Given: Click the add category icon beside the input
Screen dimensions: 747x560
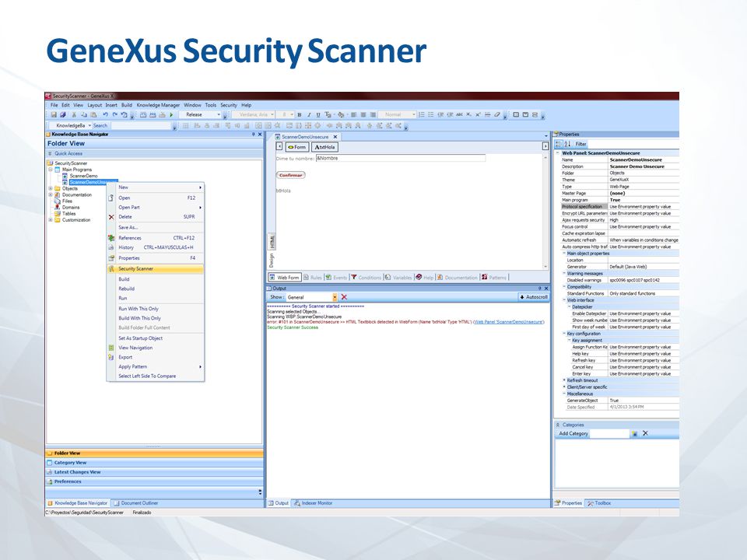Looking at the screenshot, I should (634, 433).
